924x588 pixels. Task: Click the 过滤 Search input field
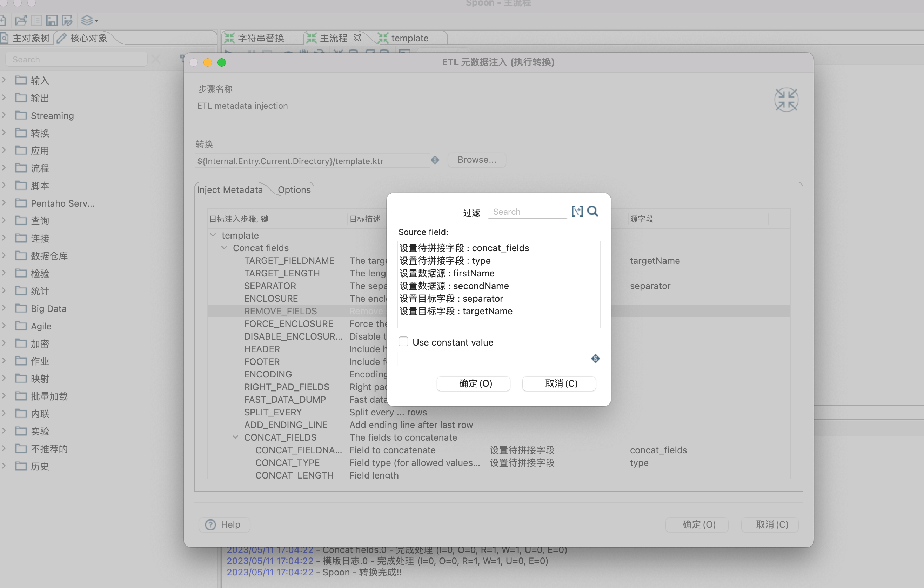click(528, 212)
